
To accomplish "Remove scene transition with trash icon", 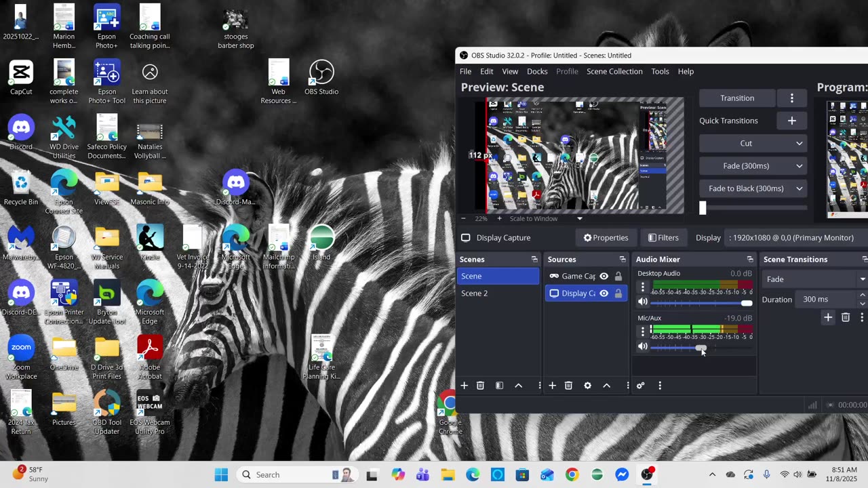I will pos(846,317).
